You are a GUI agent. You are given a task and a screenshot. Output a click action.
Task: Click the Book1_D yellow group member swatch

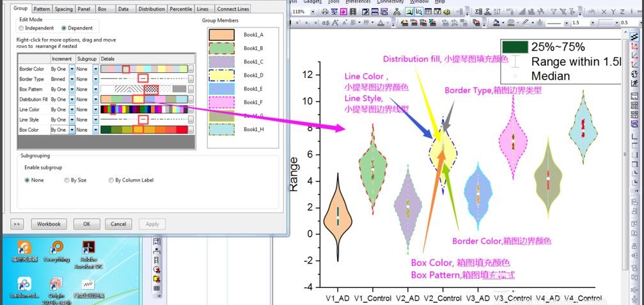coord(221,75)
